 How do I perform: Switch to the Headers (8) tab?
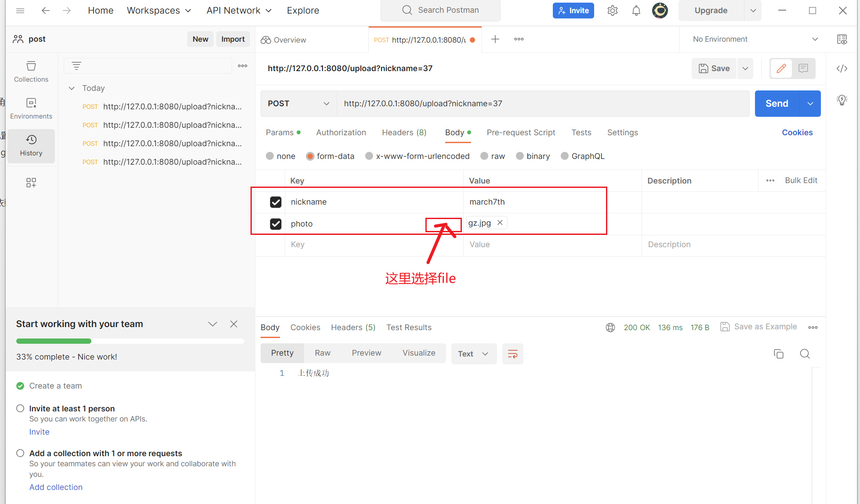coord(404,133)
